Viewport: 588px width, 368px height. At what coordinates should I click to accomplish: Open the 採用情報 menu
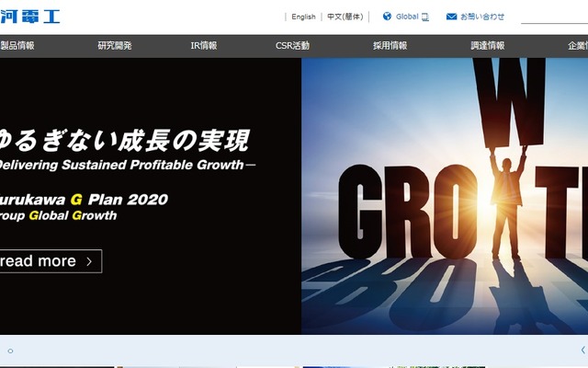[x=390, y=46]
